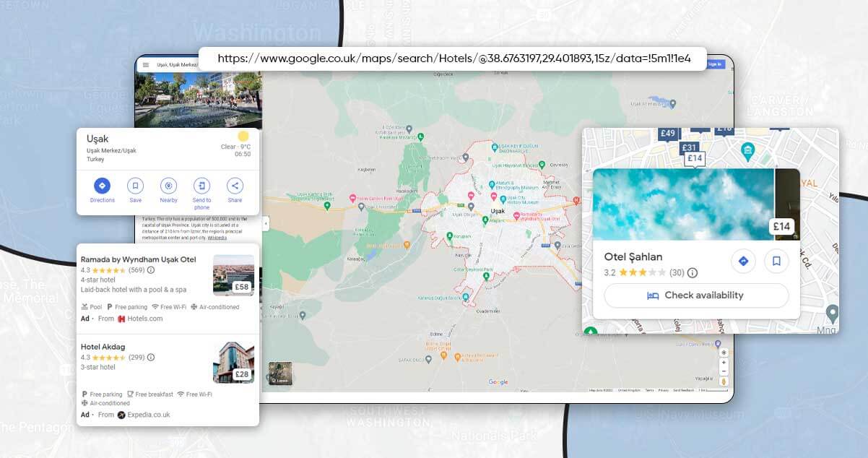Click the teal museum marker on inset map
The height and width of the screenshot is (458, 868).
pyautogui.click(x=747, y=151)
